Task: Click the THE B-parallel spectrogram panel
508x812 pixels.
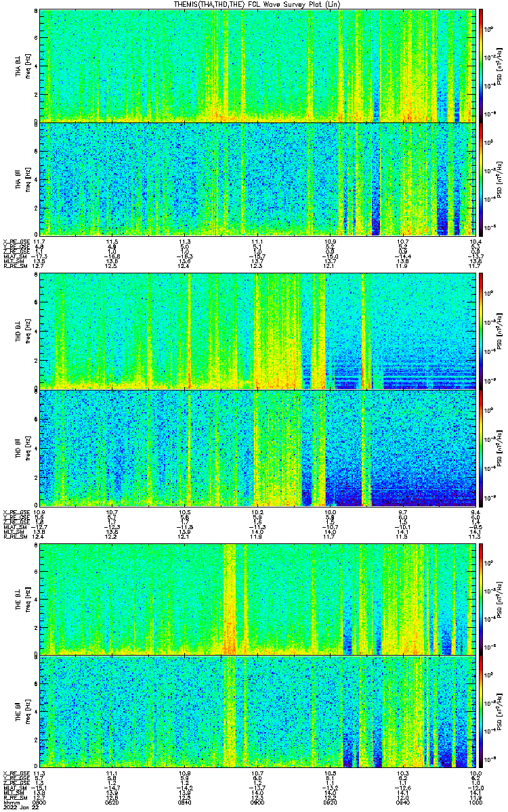Action: pyautogui.click(x=257, y=713)
